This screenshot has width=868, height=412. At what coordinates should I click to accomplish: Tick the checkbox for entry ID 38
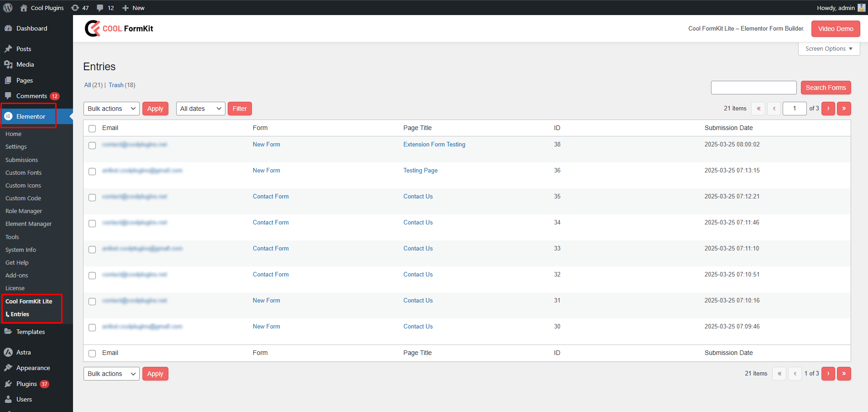pyautogui.click(x=92, y=146)
